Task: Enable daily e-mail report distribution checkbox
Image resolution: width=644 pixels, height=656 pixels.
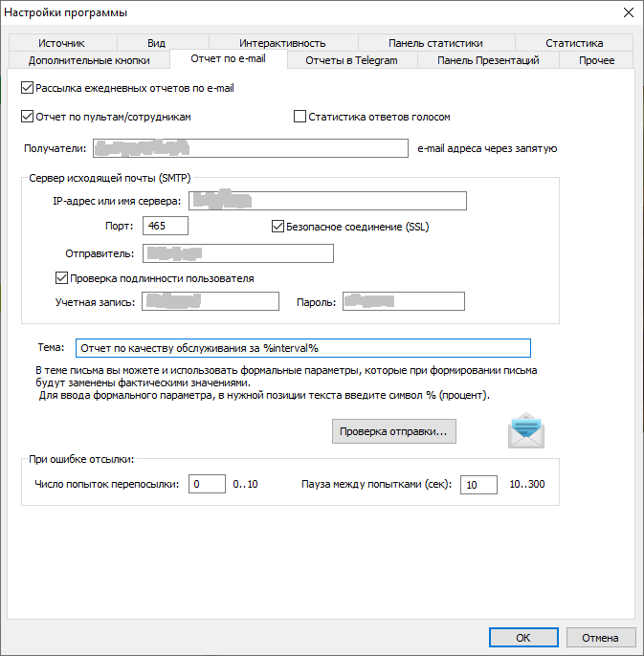Action: pos(27,88)
